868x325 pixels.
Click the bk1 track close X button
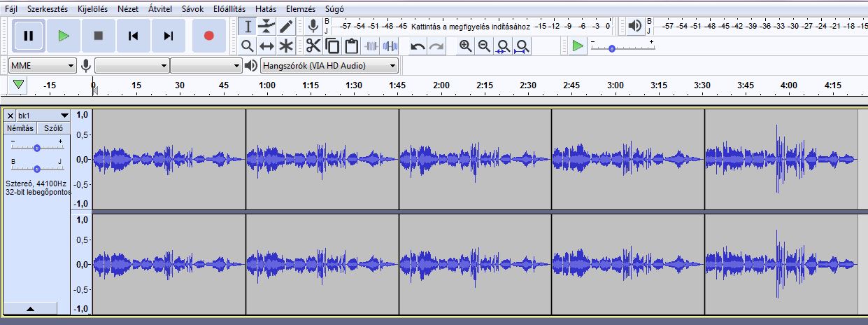click(10, 116)
